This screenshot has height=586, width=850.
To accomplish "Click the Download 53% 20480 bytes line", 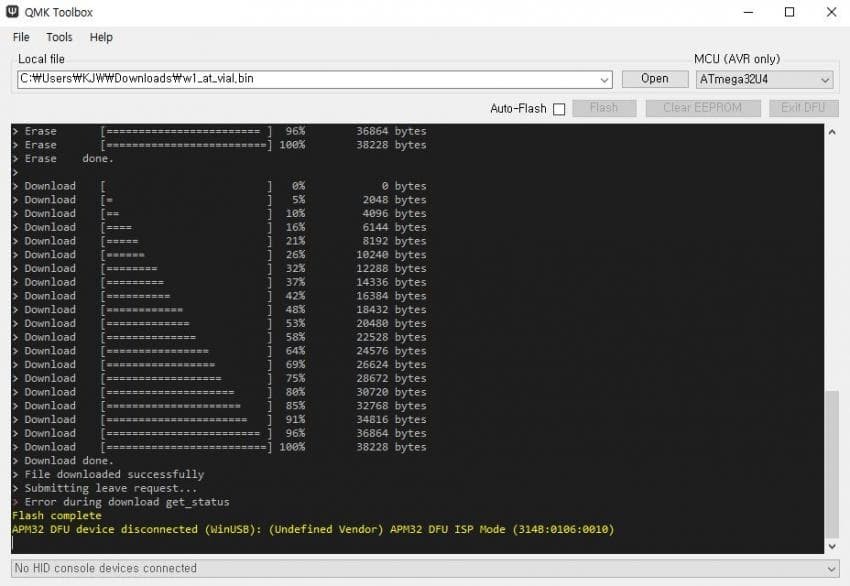I will (x=220, y=323).
